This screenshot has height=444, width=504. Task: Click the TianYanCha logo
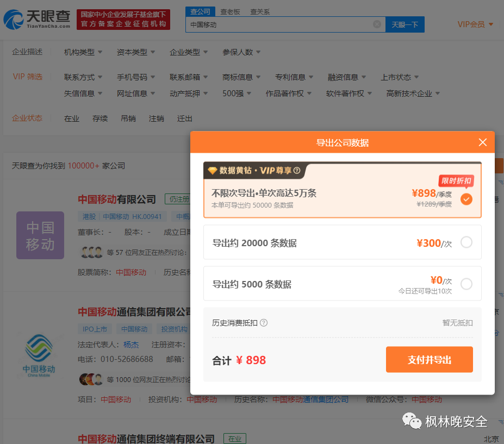pos(37,19)
